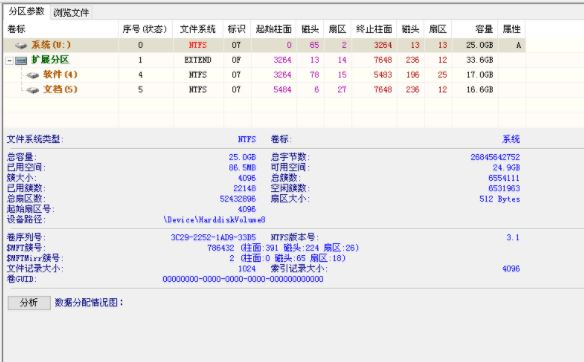584x362 pixels.
Task: Select the 软件(4) partition row label
Action: click(60, 74)
